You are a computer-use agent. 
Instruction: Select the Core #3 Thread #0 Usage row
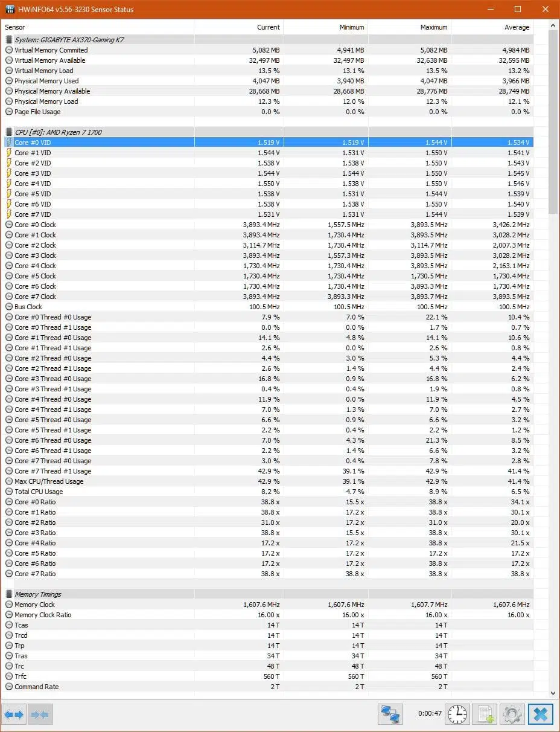(268, 379)
